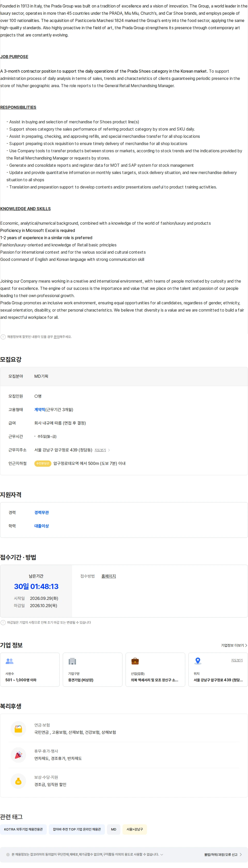The image size is (248, 868).
Task: Click the building icon in the 기업구분 card
Action: (72, 661)
